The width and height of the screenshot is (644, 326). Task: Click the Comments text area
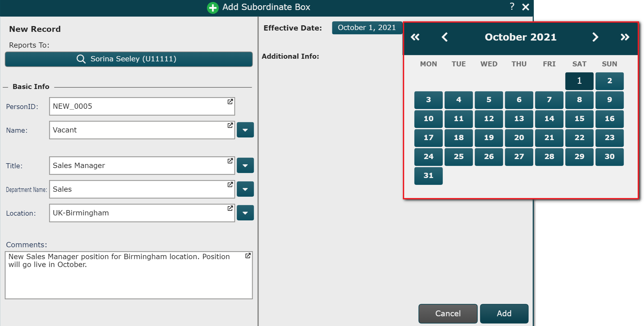tap(129, 275)
